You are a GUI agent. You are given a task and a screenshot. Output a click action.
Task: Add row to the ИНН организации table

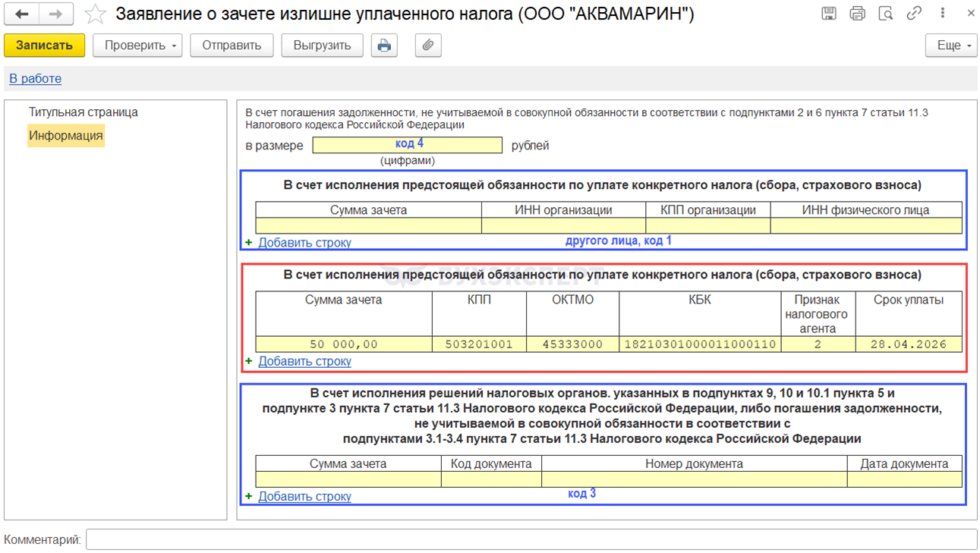click(x=304, y=243)
